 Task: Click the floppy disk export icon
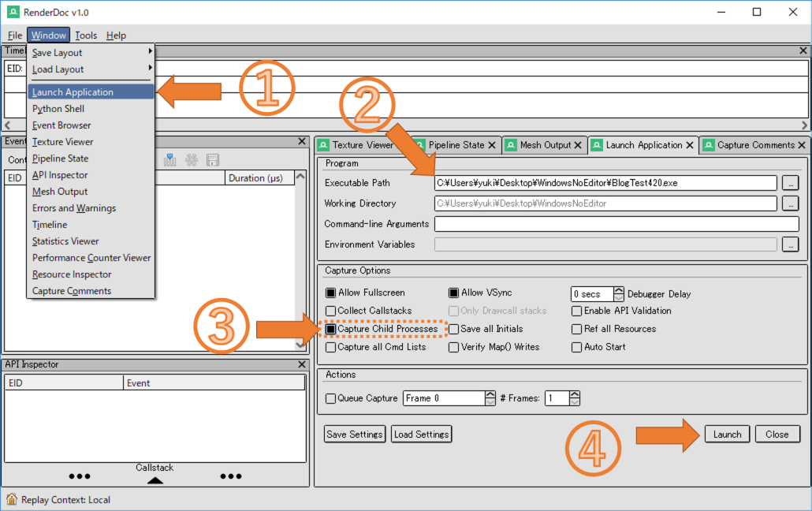(212, 159)
